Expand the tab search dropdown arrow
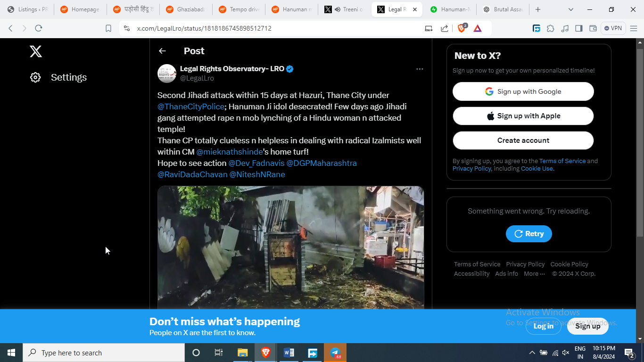The image size is (644, 362). point(571,9)
